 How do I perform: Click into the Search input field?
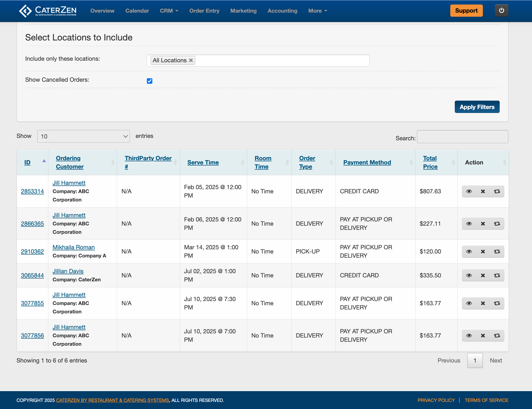pyautogui.click(x=462, y=137)
